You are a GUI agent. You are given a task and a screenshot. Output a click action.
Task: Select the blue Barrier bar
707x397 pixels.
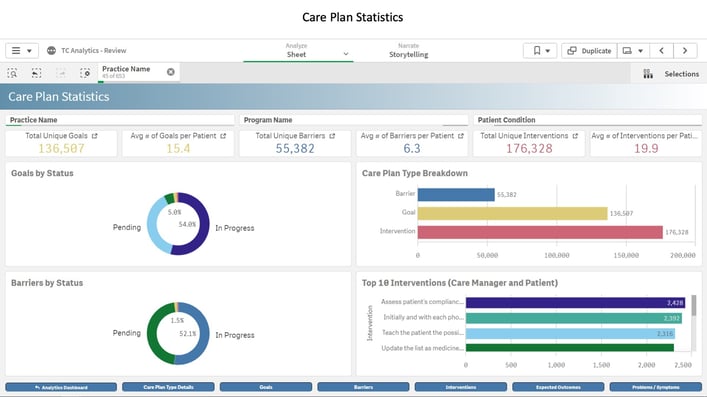coord(456,194)
